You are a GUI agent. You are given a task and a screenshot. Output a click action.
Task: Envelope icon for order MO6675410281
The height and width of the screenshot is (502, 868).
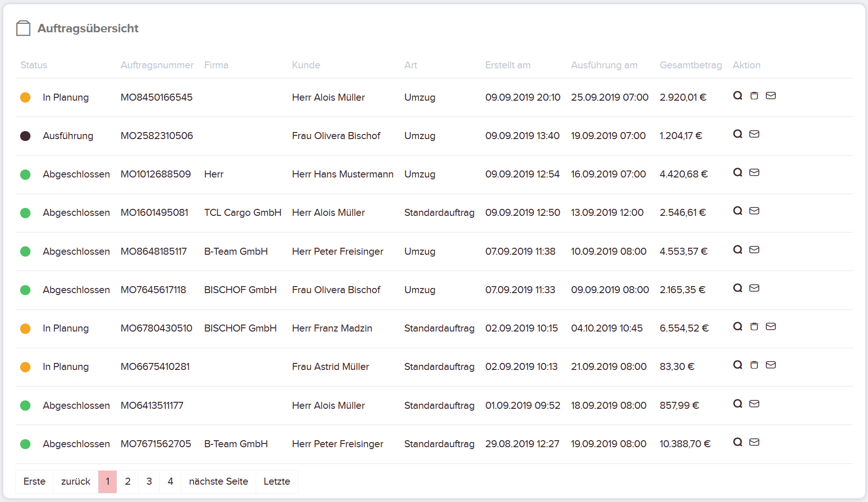771,365
